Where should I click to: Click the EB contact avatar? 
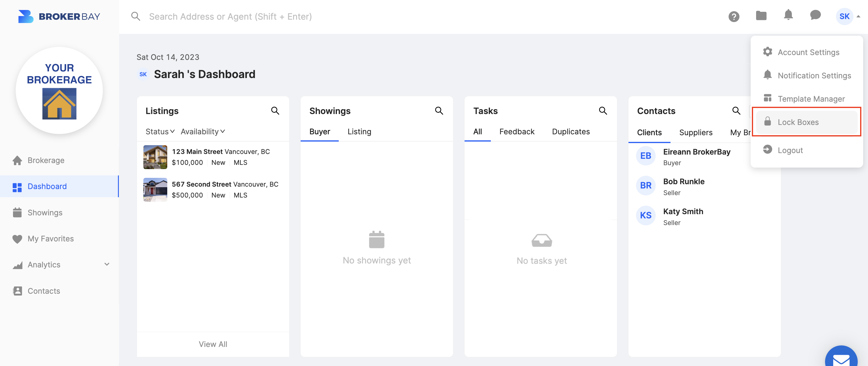pyautogui.click(x=646, y=156)
